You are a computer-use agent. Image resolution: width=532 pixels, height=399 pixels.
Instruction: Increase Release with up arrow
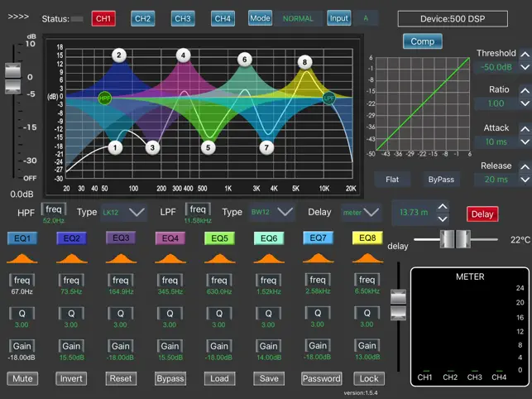coord(525,166)
